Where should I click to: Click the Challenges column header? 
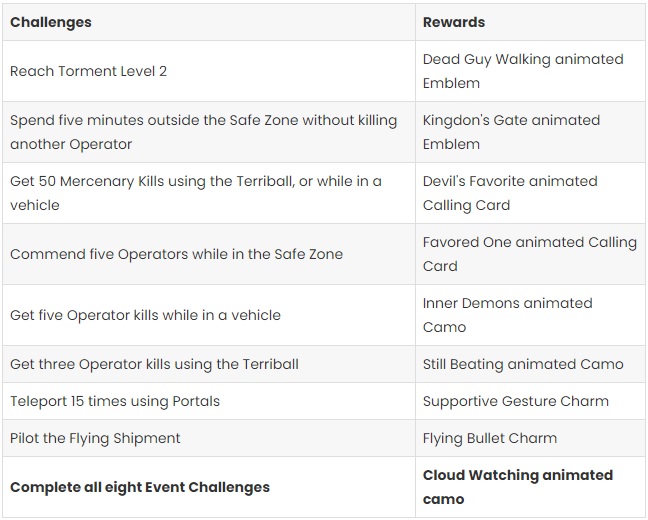50,22
